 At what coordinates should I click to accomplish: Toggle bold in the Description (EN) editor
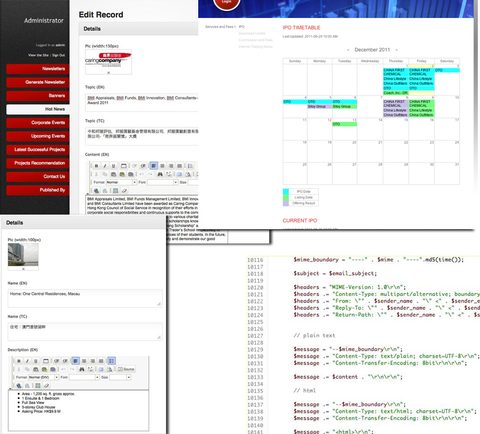19,361
